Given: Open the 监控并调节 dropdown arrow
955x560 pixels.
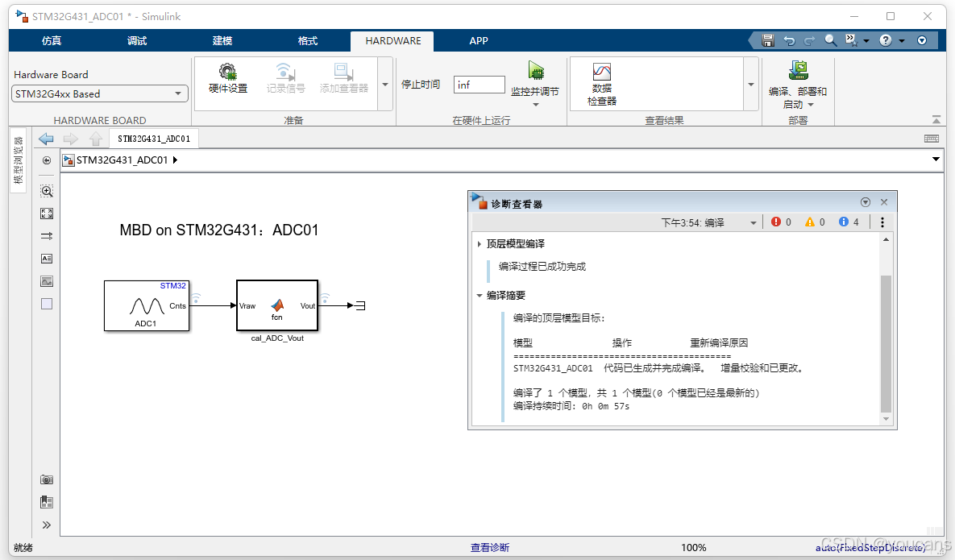Looking at the screenshot, I should (x=536, y=105).
